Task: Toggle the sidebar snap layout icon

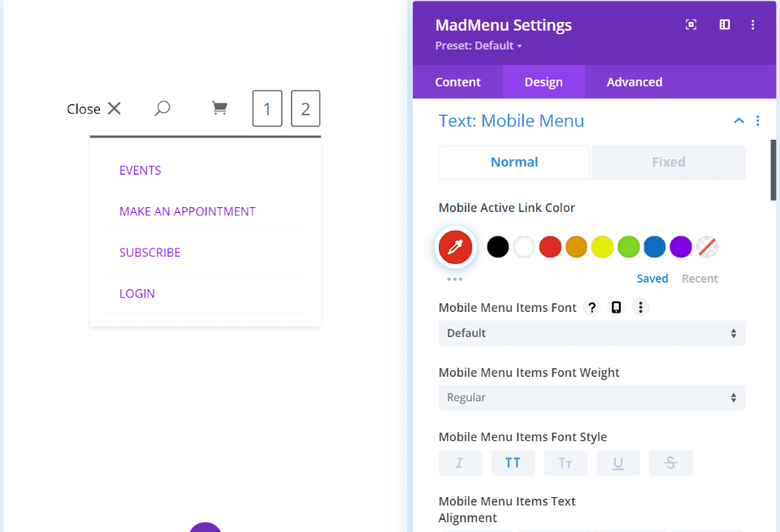Action: pyautogui.click(x=725, y=24)
